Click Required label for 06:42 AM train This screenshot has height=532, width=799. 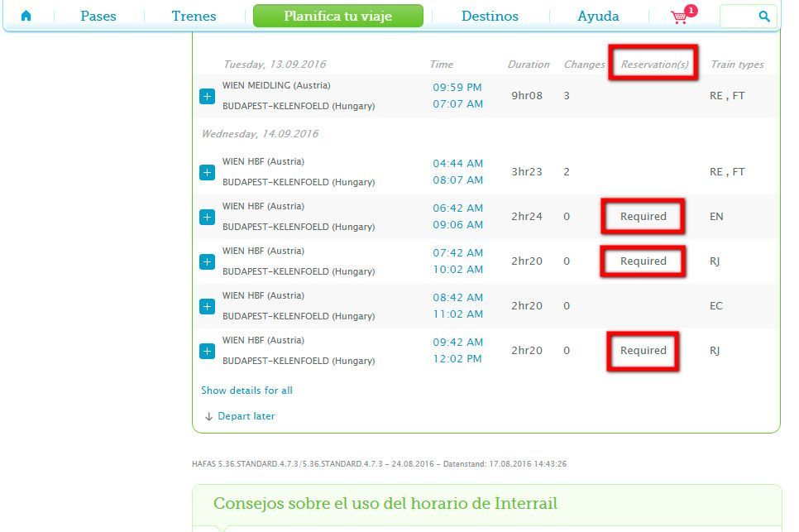(x=643, y=217)
